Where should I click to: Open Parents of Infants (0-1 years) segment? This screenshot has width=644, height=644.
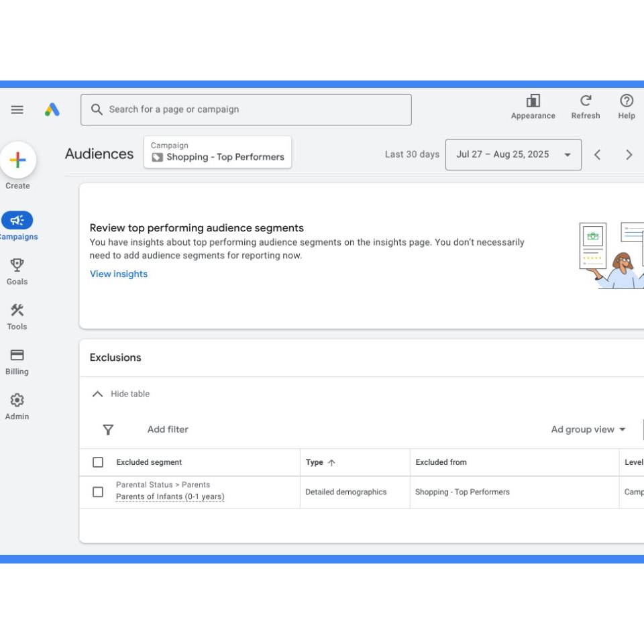pyautogui.click(x=170, y=496)
